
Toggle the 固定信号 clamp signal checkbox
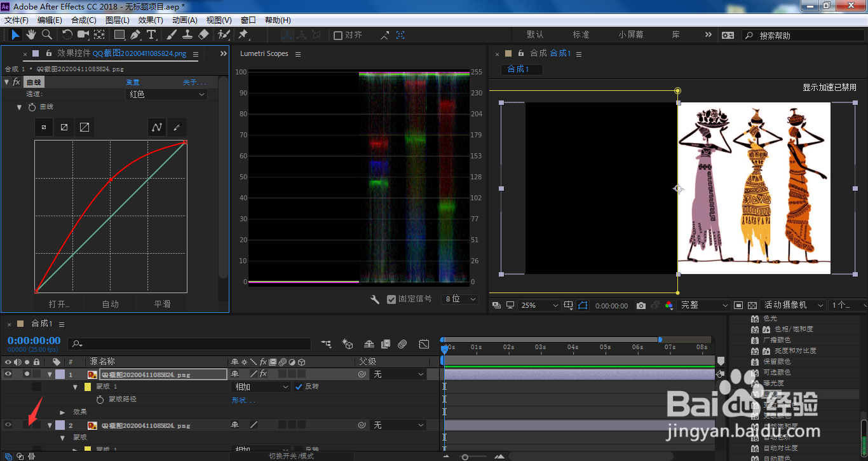(x=391, y=299)
